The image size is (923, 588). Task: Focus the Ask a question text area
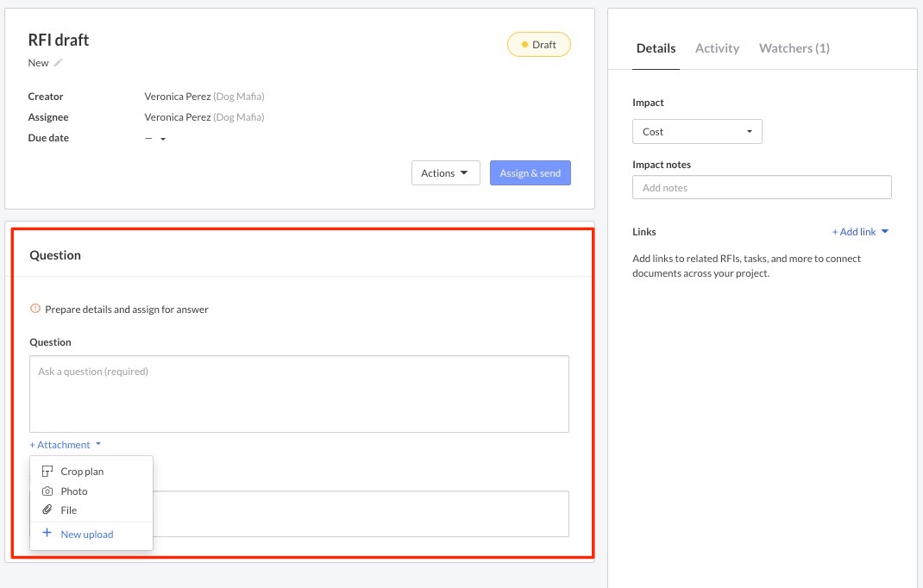click(x=298, y=394)
